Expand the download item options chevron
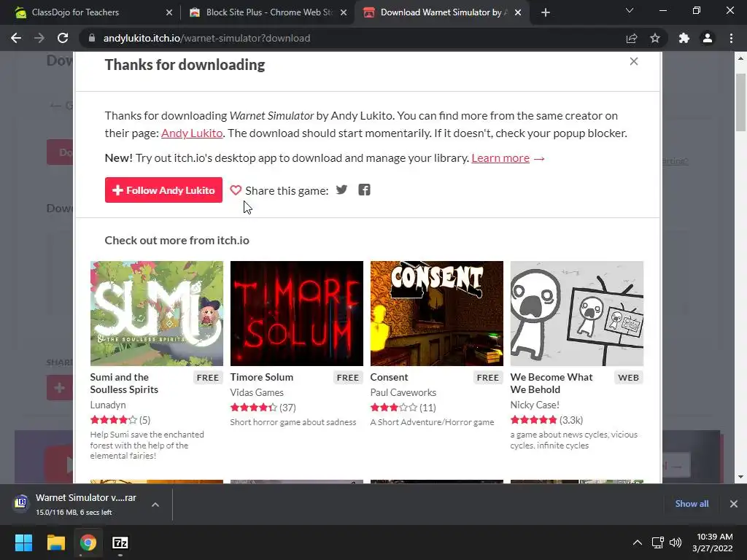This screenshot has width=747, height=560. [155, 505]
